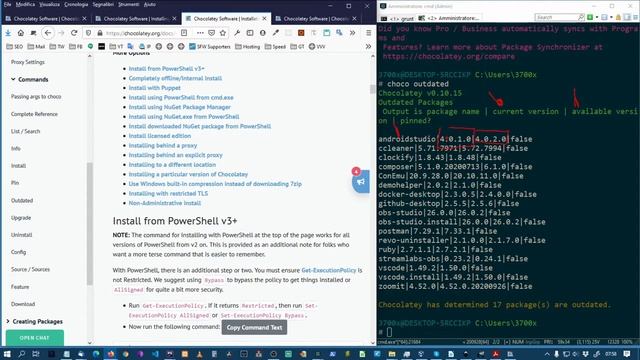Screen dimensions: 640x360
Task: Open the Hosting bookmarks folder
Action: coord(247,47)
